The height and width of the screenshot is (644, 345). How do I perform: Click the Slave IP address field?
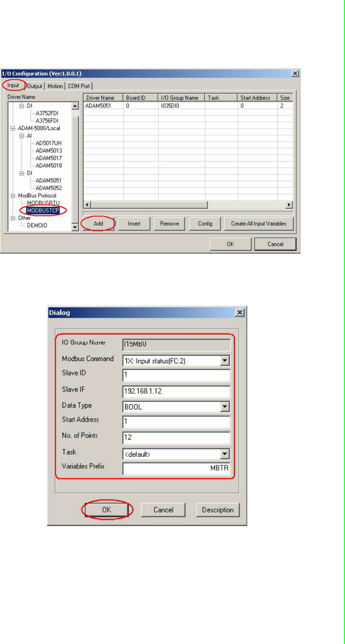pyautogui.click(x=176, y=391)
